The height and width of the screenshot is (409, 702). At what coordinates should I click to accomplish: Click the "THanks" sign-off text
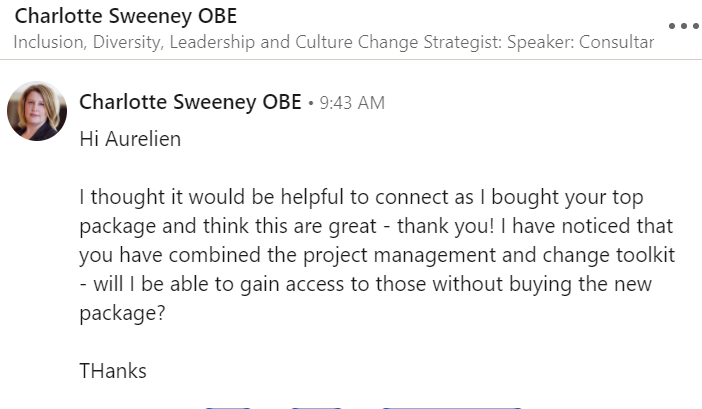[113, 371]
